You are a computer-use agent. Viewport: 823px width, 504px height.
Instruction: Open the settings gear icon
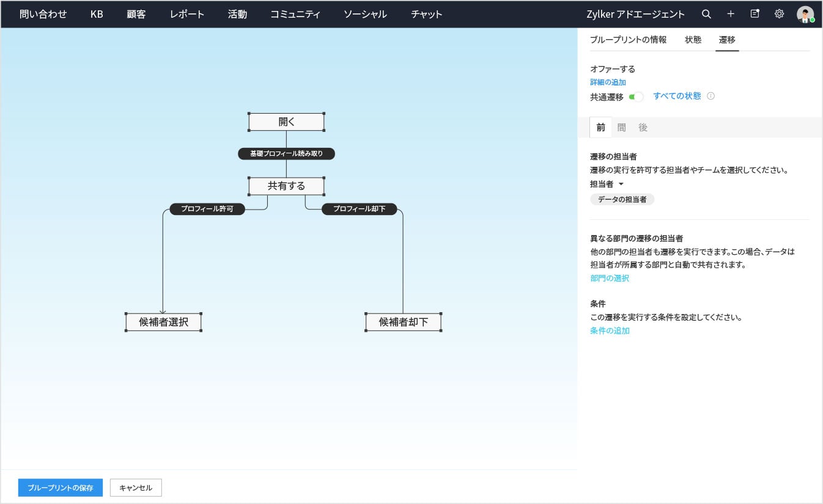(779, 14)
